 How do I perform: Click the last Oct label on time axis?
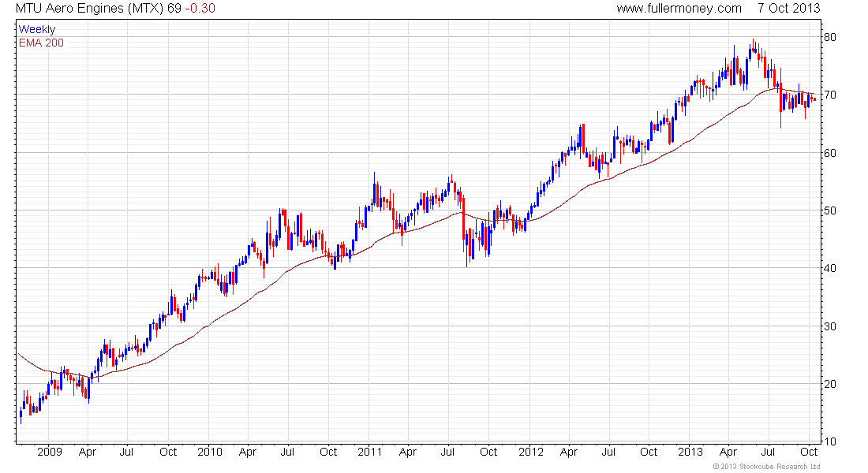click(x=809, y=452)
